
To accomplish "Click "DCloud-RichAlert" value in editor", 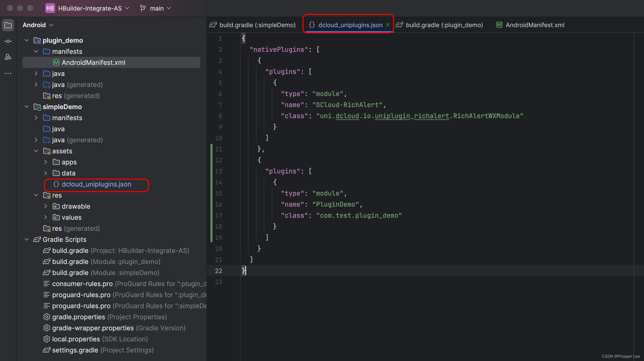I will [347, 105].
